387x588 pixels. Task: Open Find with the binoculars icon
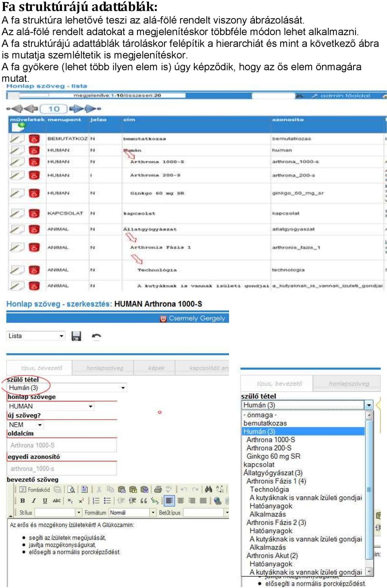pyautogui.click(x=208, y=489)
